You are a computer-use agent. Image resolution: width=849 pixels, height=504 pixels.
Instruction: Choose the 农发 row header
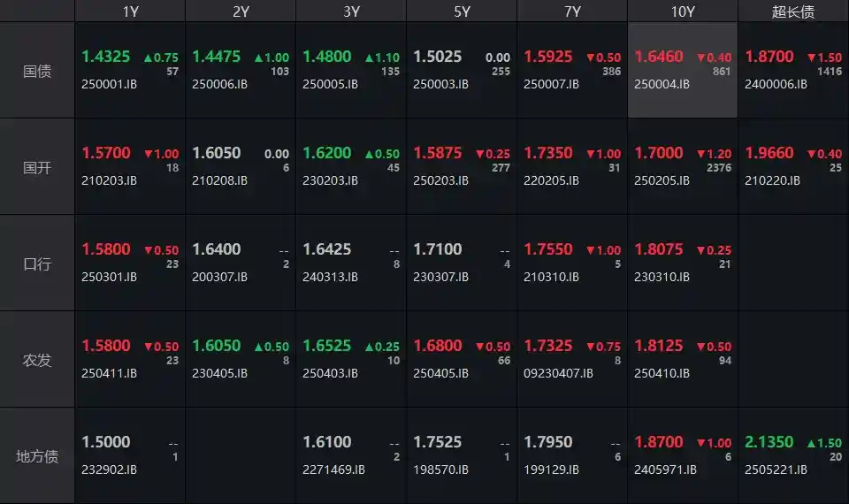pos(37,360)
